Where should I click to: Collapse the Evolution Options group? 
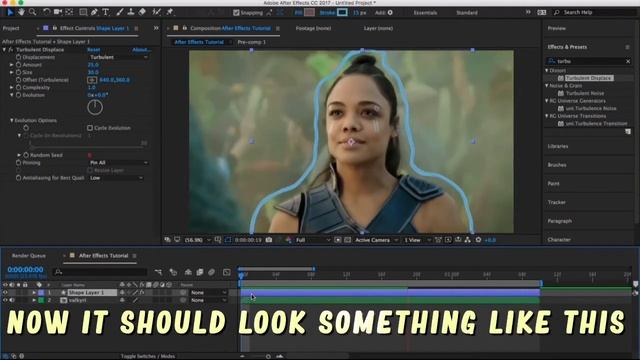[x=11, y=120]
